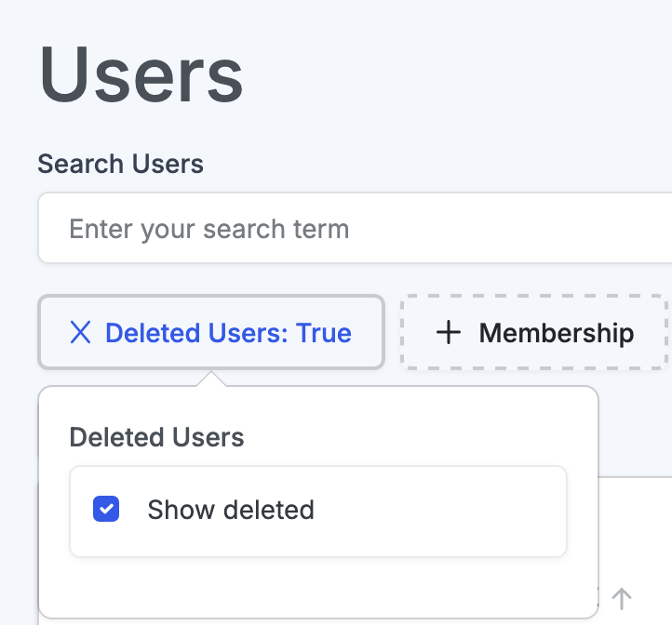Click the popover pointer under Deleted Users chip
This screenshot has height=625, width=672.
pyautogui.click(x=211, y=379)
